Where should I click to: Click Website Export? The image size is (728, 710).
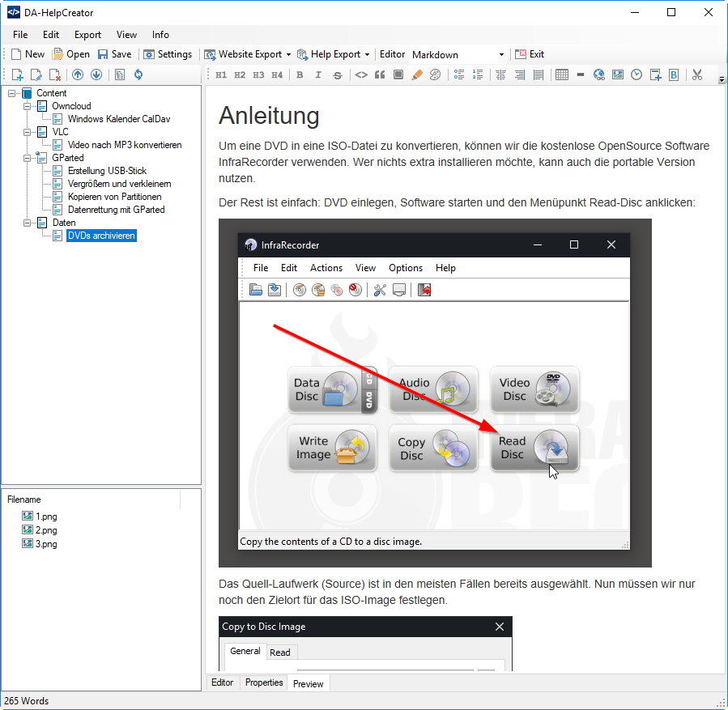[244, 54]
